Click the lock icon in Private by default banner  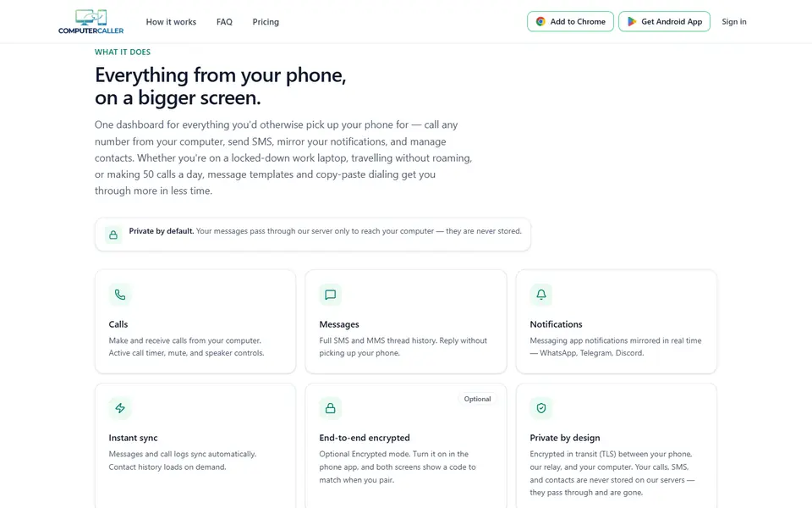[x=113, y=235]
